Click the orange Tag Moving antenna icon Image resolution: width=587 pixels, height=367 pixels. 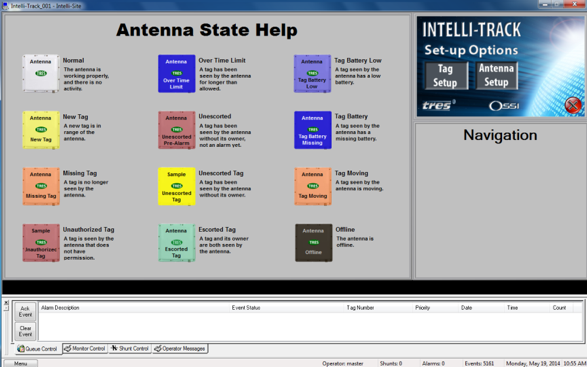pos(313,186)
